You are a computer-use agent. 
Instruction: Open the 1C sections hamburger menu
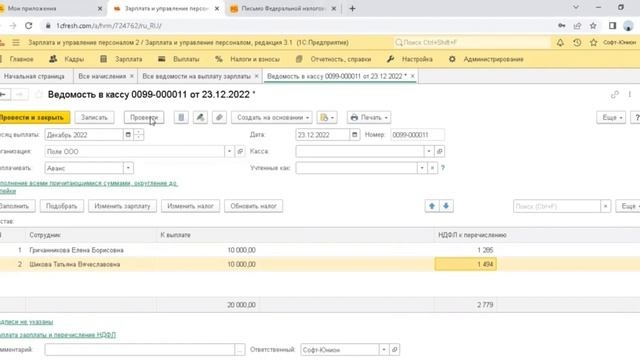[x=16, y=42]
